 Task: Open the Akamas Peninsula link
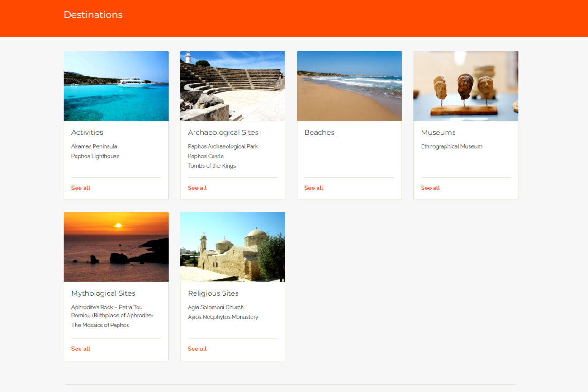(x=94, y=146)
